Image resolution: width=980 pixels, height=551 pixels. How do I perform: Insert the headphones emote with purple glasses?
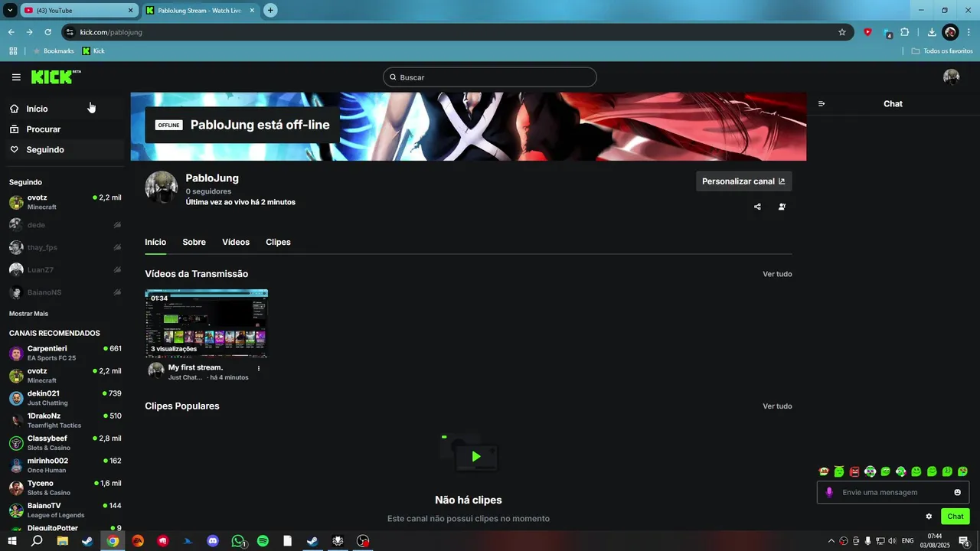[871, 471]
